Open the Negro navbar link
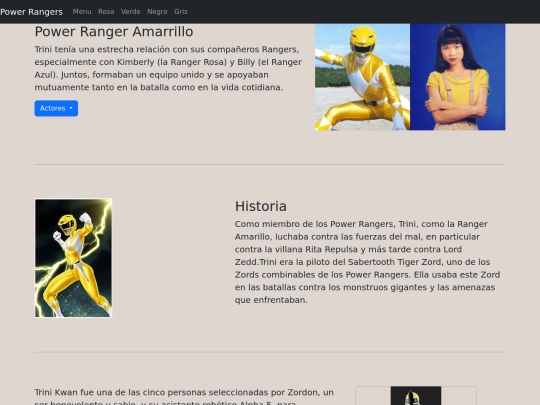Viewport: 540px width, 405px height. [x=157, y=12]
